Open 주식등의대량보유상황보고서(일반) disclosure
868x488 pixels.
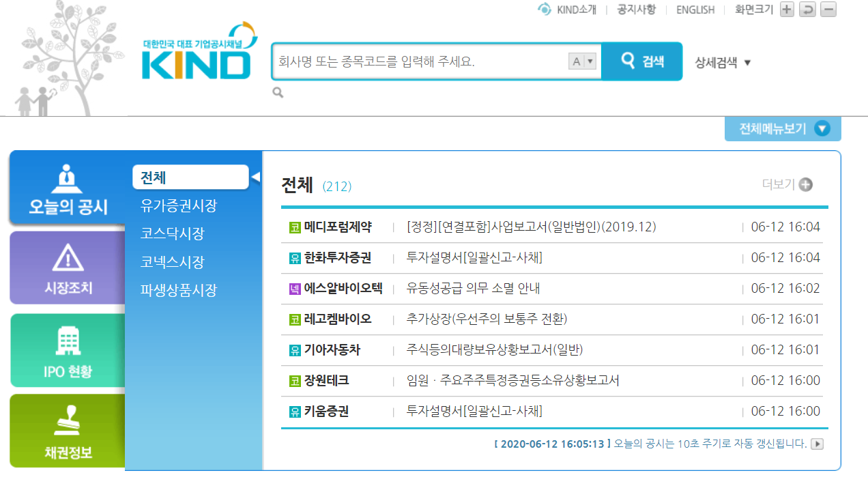(495, 350)
